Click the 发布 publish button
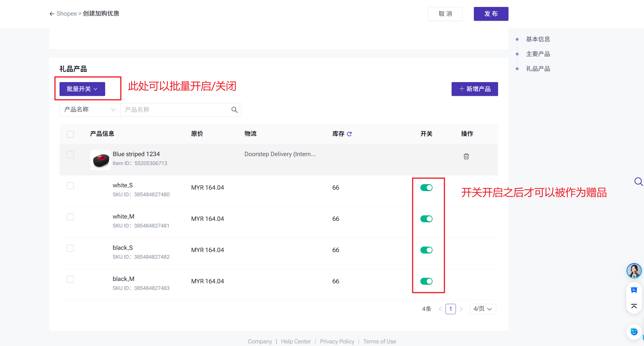 (491, 14)
